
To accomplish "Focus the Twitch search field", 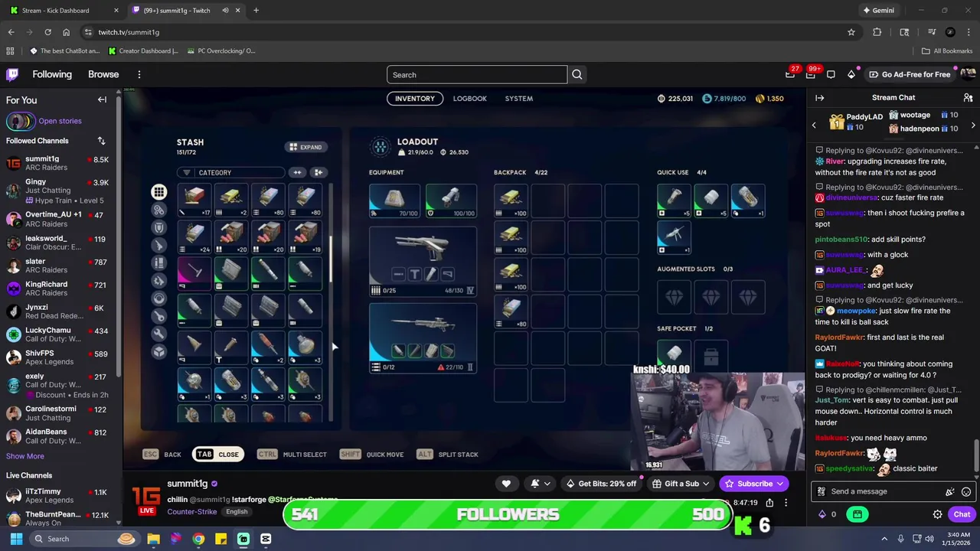I will 476,74.
